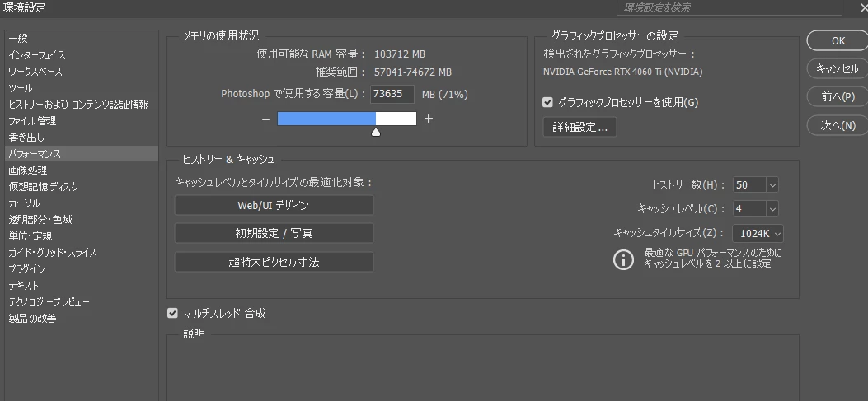Click the OK button
Screen dimensions: 868x401
pos(838,40)
